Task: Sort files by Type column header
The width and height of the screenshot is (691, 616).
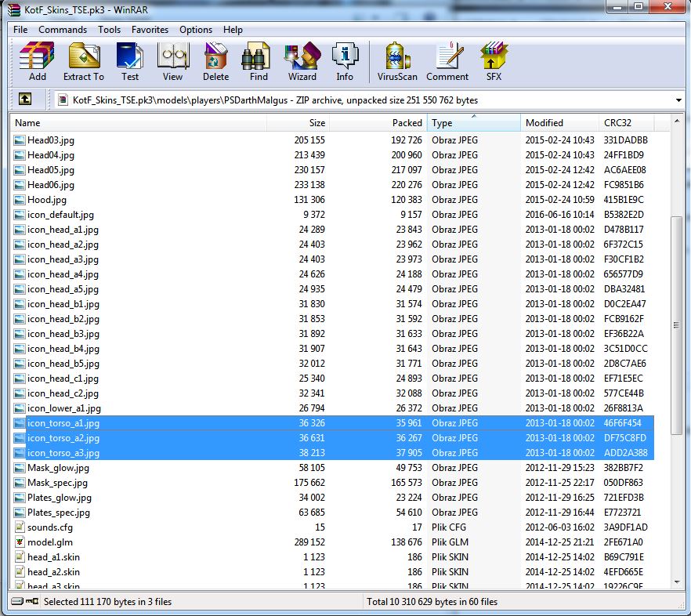Action: click(474, 122)
